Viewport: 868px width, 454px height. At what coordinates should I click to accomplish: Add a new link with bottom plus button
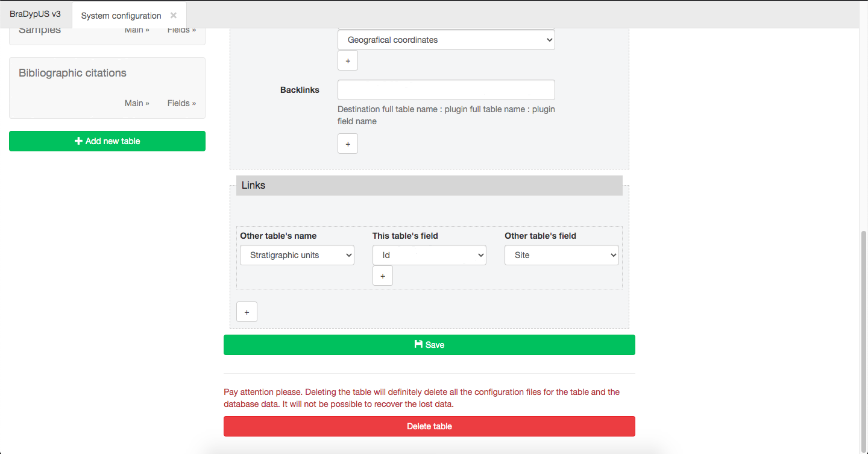click(247, 312)
